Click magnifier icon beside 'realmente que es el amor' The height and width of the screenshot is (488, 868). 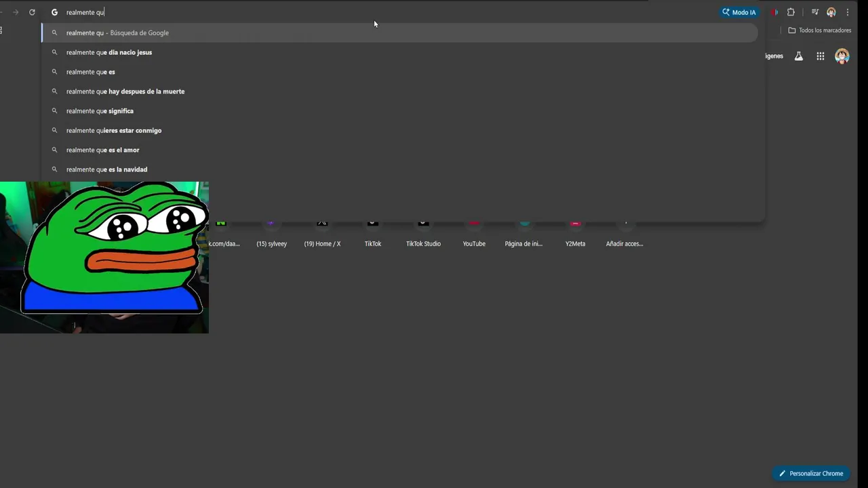54,150
